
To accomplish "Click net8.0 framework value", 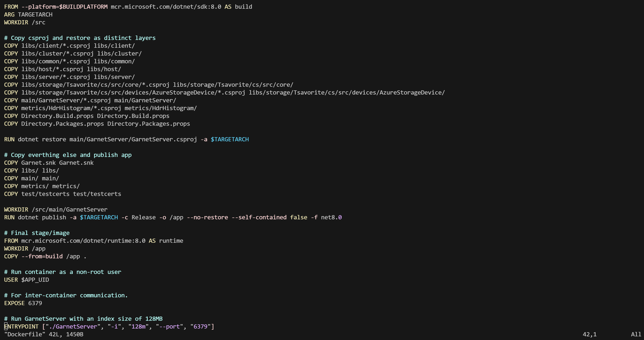I will pos(331,217).
